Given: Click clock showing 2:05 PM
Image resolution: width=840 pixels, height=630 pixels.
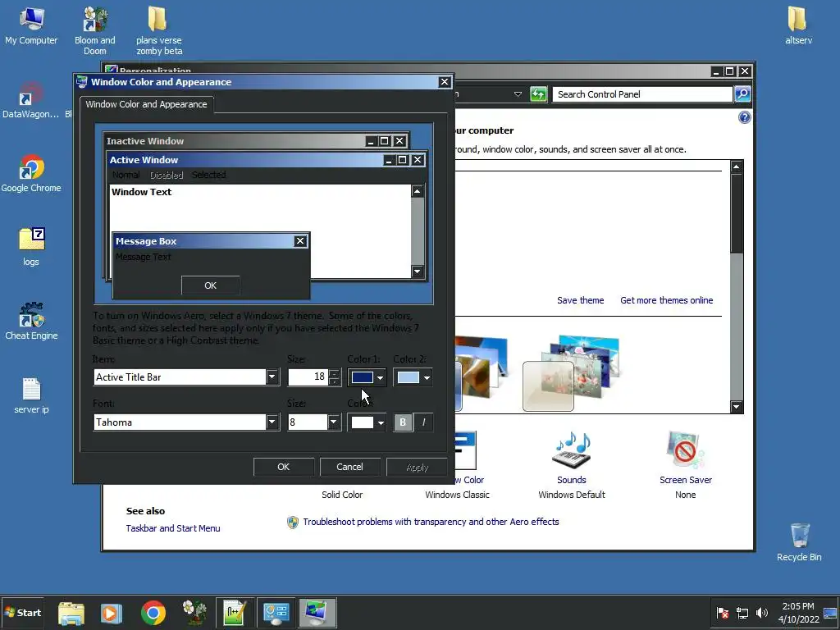Looking at the screenshot, I should point(797,613).
